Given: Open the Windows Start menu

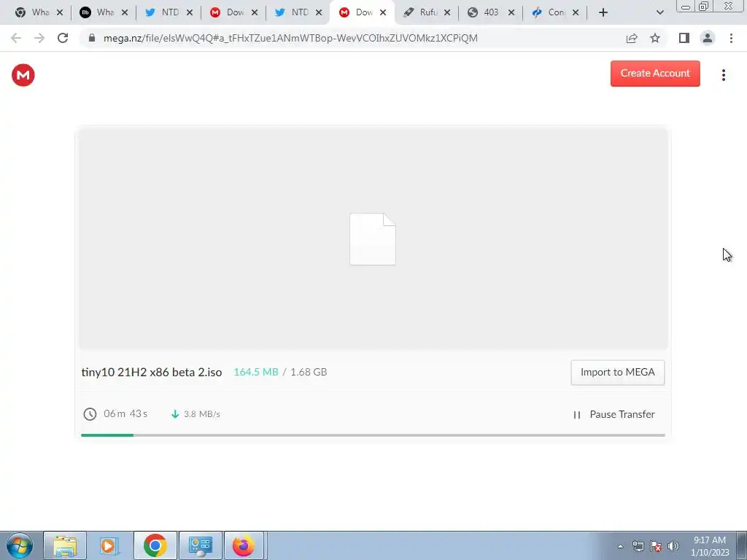Looking at the screenshot, I should [x=20, y=545].
